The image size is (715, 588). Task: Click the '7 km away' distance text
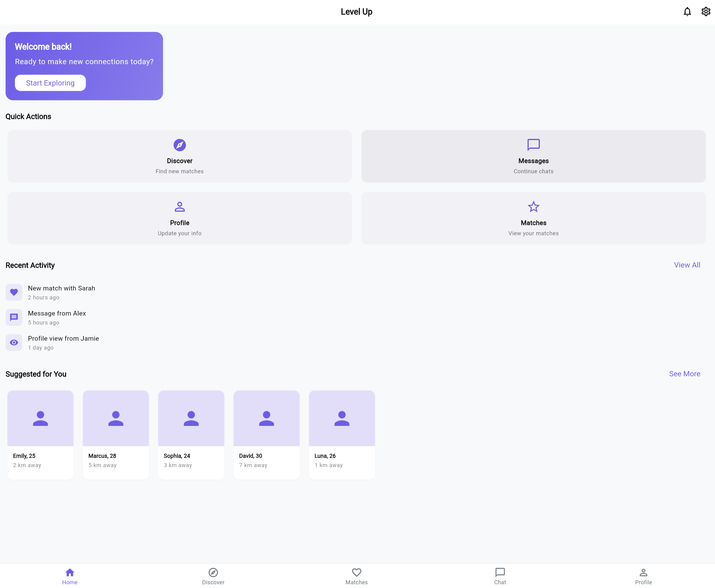tap(253, 465)
